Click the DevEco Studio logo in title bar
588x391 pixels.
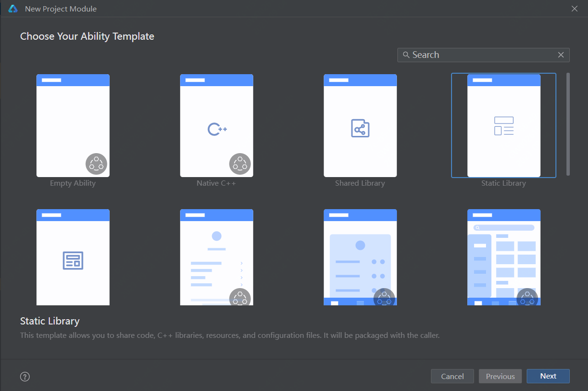[13, 9]
